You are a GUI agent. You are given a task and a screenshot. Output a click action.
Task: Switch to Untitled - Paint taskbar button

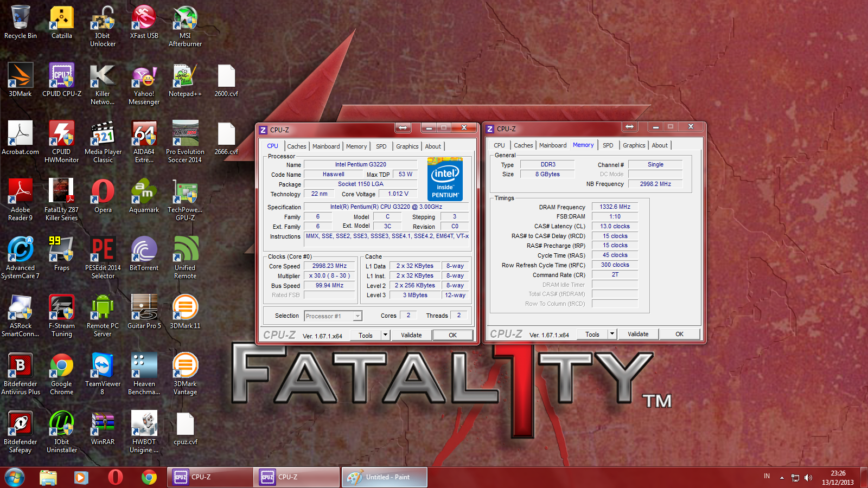[385, 477]
